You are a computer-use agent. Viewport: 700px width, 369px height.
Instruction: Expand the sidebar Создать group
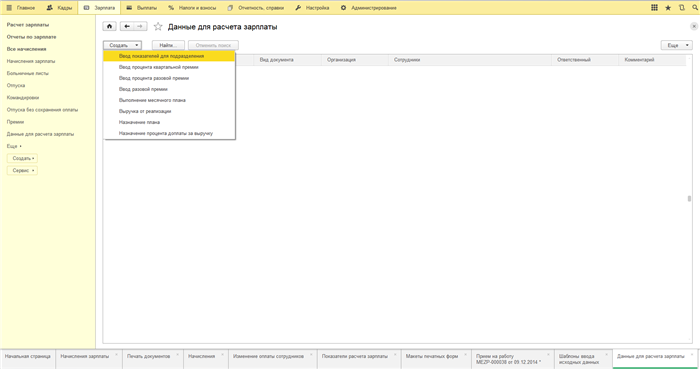(x=22, y=158)
